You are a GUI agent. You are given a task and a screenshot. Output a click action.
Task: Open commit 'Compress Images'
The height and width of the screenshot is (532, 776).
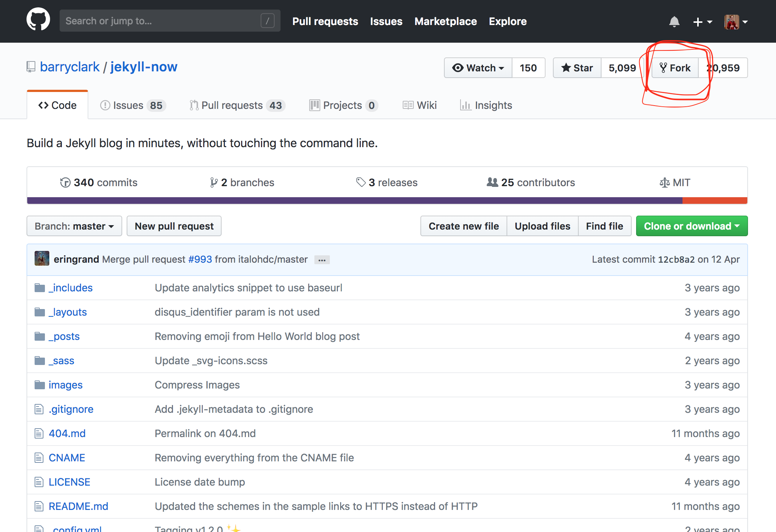pos(197,385)
